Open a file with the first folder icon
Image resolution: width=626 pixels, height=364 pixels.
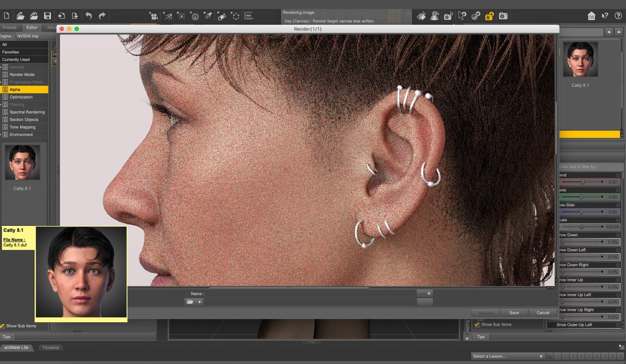[20, 16]
